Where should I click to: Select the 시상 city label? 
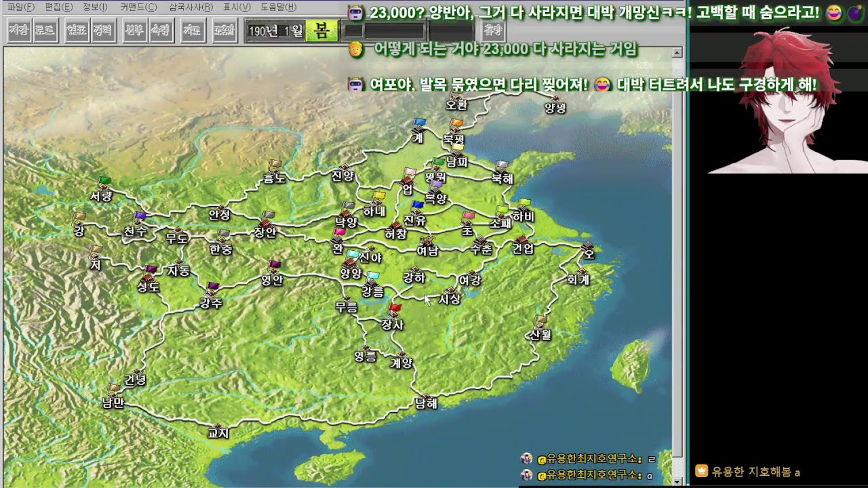450,300
